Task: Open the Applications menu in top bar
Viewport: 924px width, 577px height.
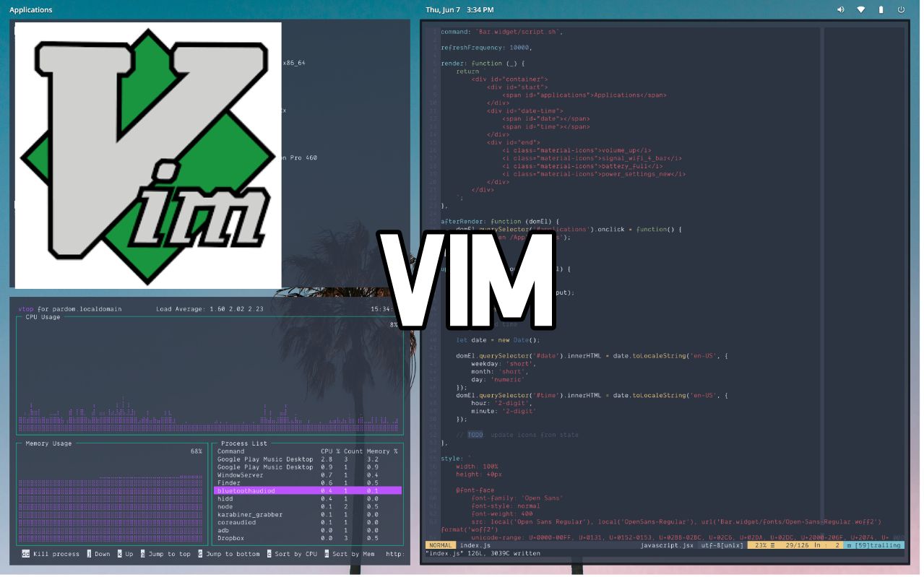Action: click(31, 10)
